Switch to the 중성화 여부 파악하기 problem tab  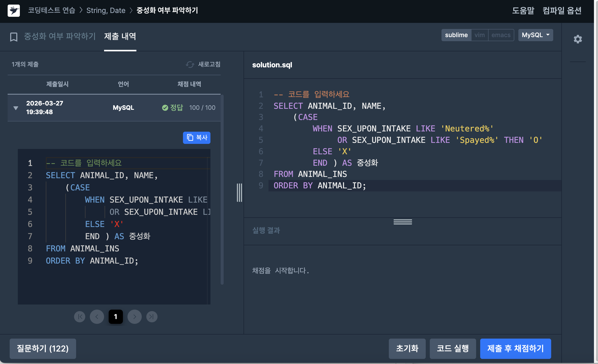click(x=60, y=36)
